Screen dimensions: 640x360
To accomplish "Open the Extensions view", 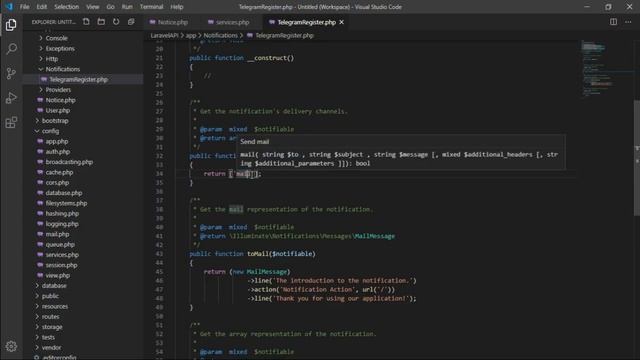I will [x=11, y=122].
